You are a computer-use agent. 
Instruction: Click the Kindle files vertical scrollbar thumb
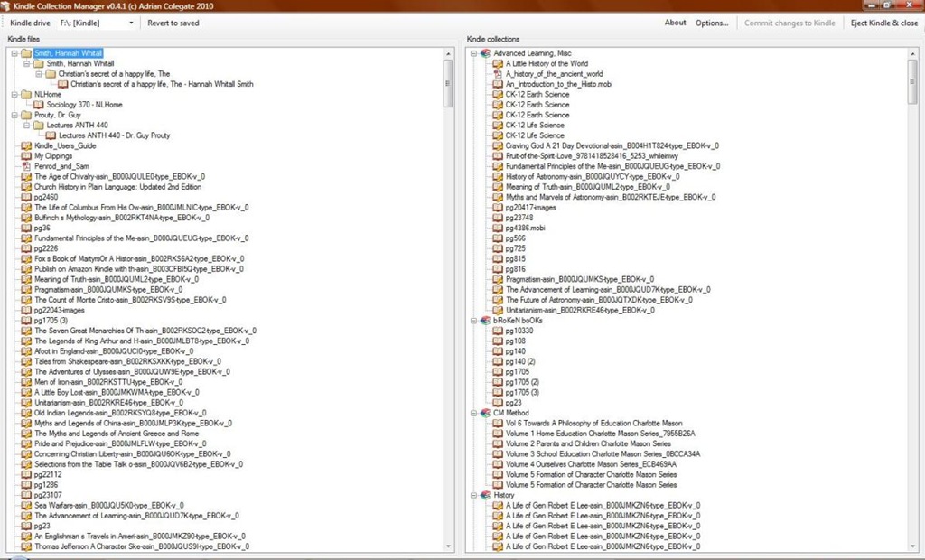click(448, 82)
